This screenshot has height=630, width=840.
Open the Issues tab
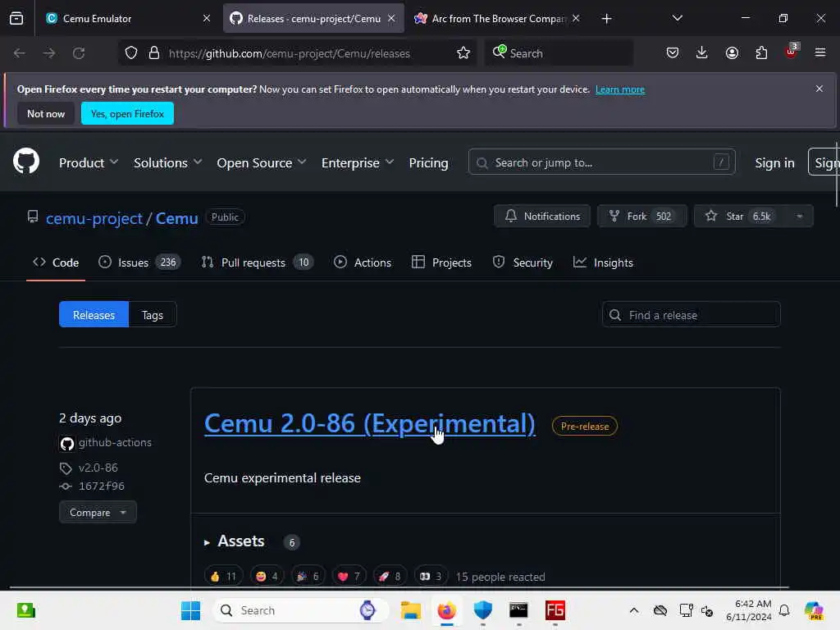(139, 262)
